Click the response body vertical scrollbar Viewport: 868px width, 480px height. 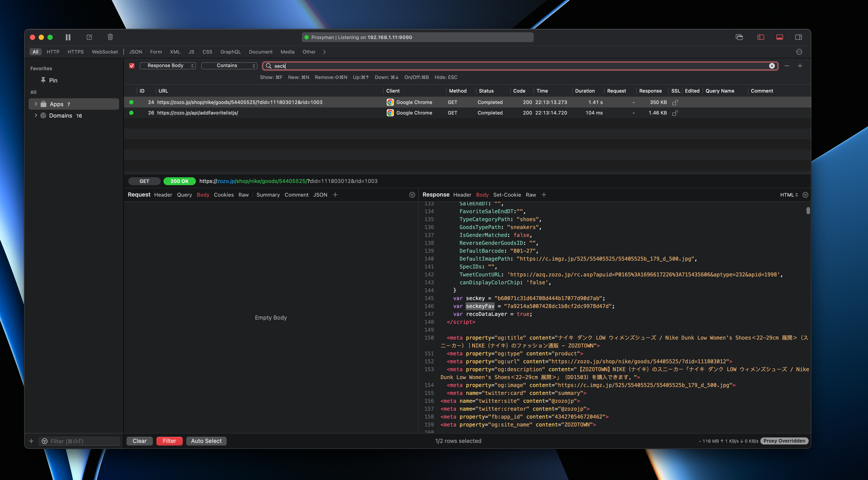[x=808, y=211]
